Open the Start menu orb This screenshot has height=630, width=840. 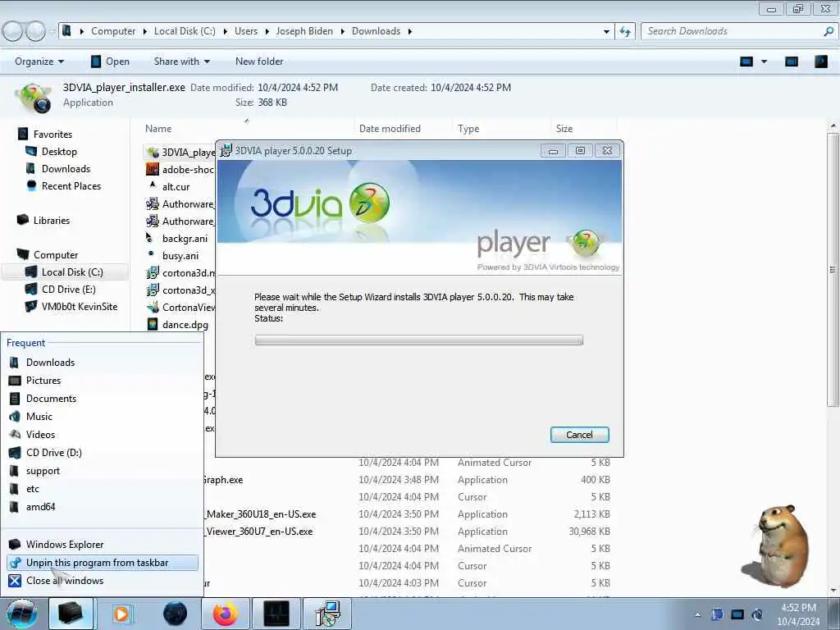pos(21,614)
